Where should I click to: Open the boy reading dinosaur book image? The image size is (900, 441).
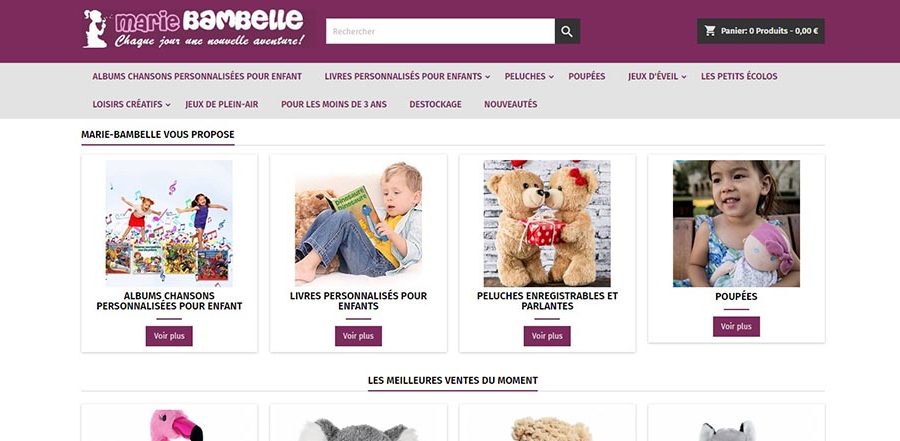click(x=358, y=223)
